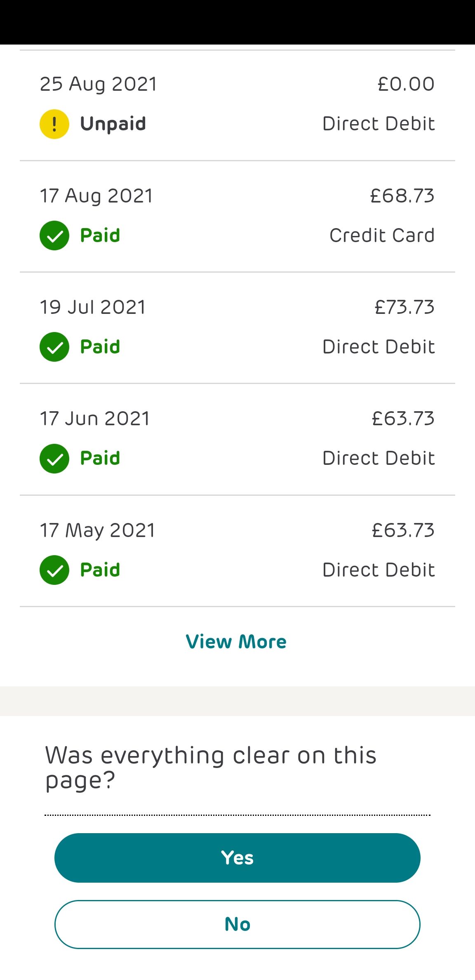Tap green check icon for 17 Aug payment

pyautogui.click(x=54, y=236)
